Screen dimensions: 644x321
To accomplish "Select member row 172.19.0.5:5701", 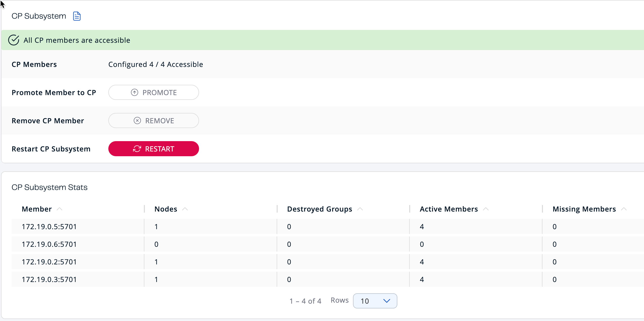I will tap(49, 226).
